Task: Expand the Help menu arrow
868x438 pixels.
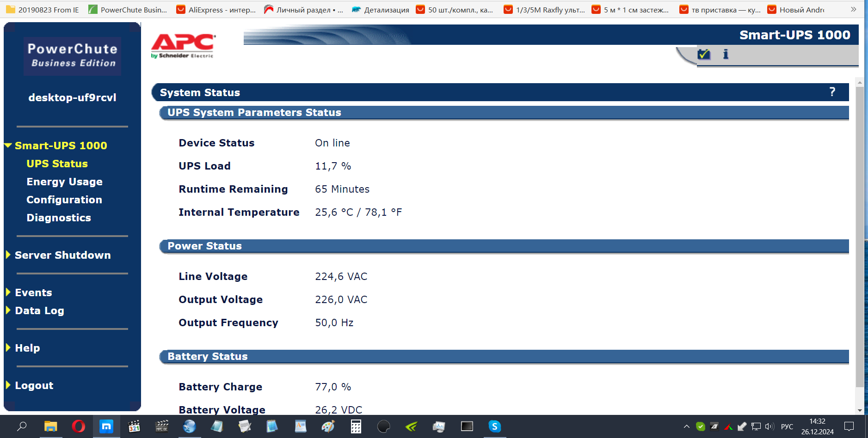Action: coord(8,347)
